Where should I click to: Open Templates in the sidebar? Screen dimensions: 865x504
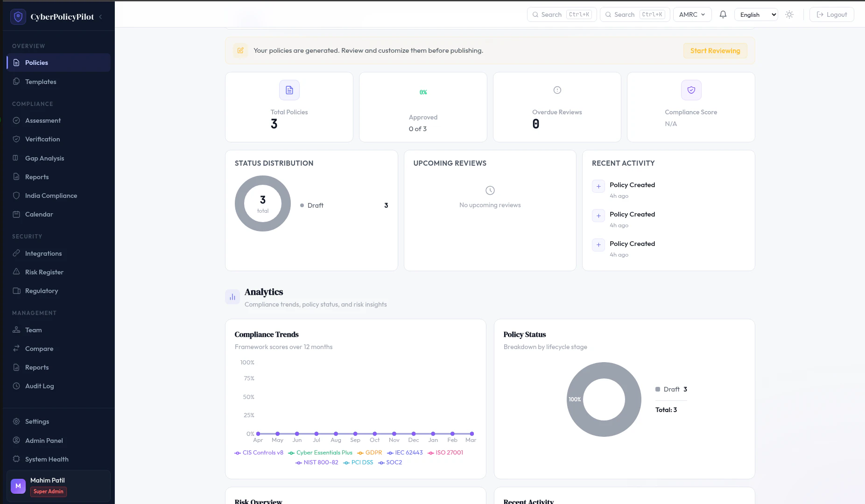[x=58, y=82]
